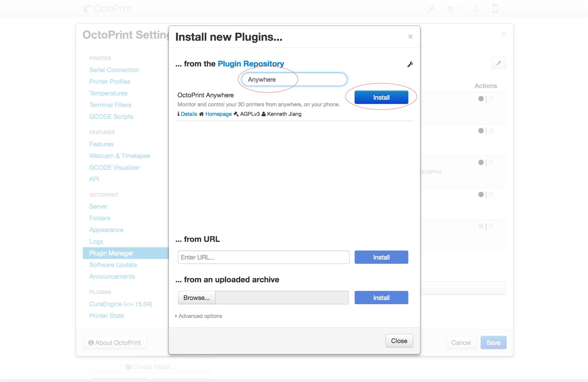Open Appearance settings
The height and width of the screenshot is (382, 588).
106,230
